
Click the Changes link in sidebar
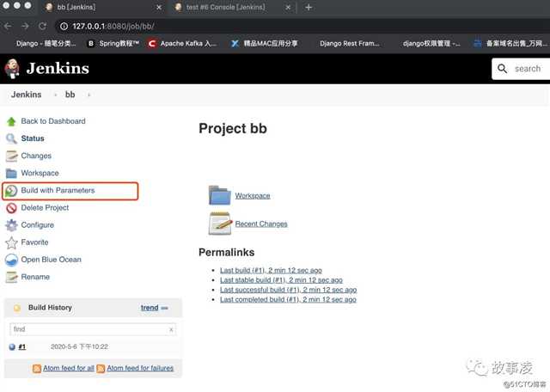click(x=36, y=156)
